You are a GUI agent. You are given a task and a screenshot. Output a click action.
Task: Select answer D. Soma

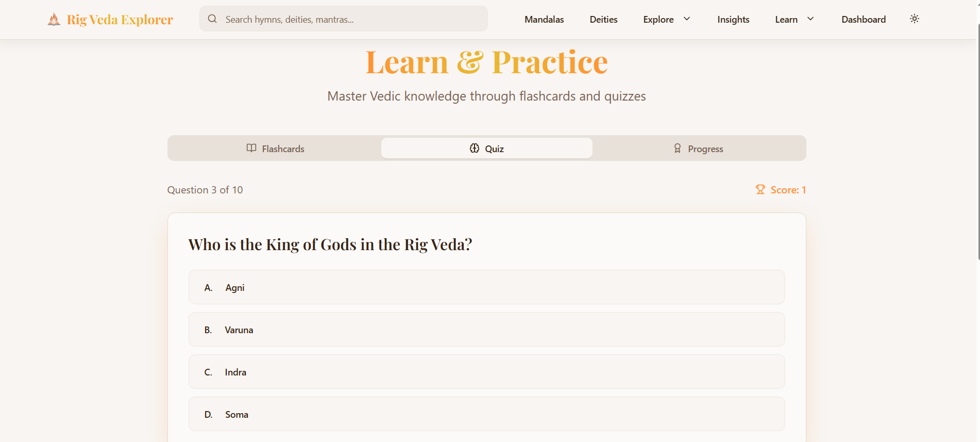click(486, 414)
